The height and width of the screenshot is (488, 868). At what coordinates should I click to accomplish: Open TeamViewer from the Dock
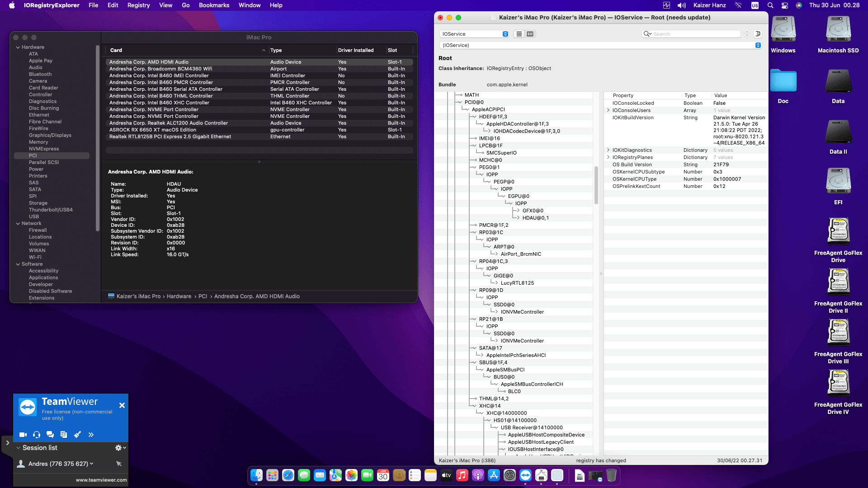pyautogui.click(x=525, y=475)
